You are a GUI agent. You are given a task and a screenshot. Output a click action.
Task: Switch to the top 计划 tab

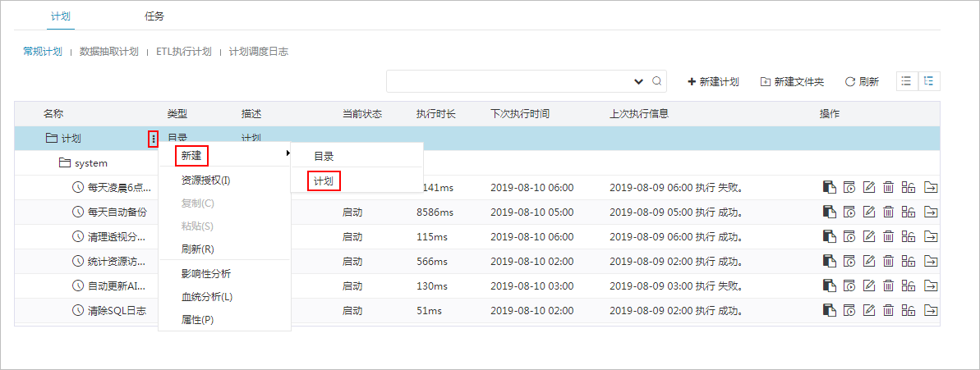point(62,16)
